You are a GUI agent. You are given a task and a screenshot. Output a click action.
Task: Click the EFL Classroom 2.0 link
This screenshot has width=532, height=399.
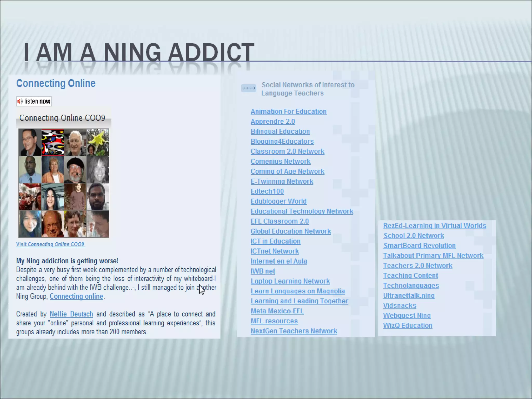pyautogui.click(x=280, y=221)
